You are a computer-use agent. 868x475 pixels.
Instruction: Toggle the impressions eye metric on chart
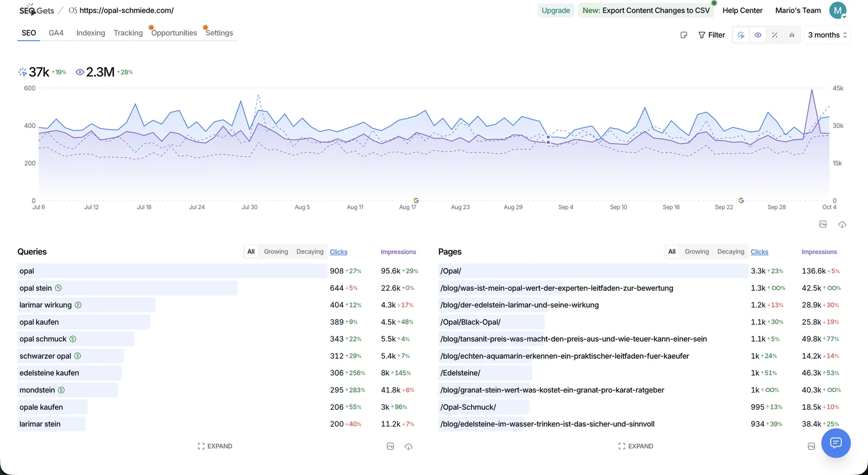[x=758, y=35]
